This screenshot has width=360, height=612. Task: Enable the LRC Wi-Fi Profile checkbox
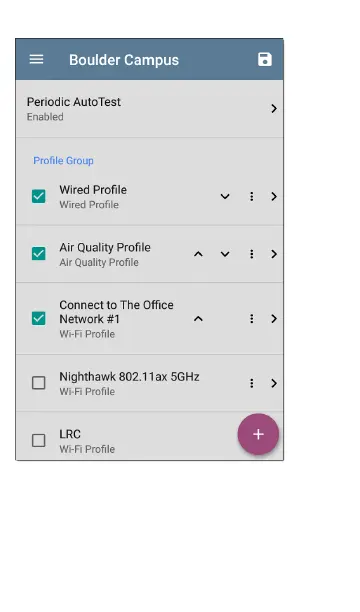[39, 440]
